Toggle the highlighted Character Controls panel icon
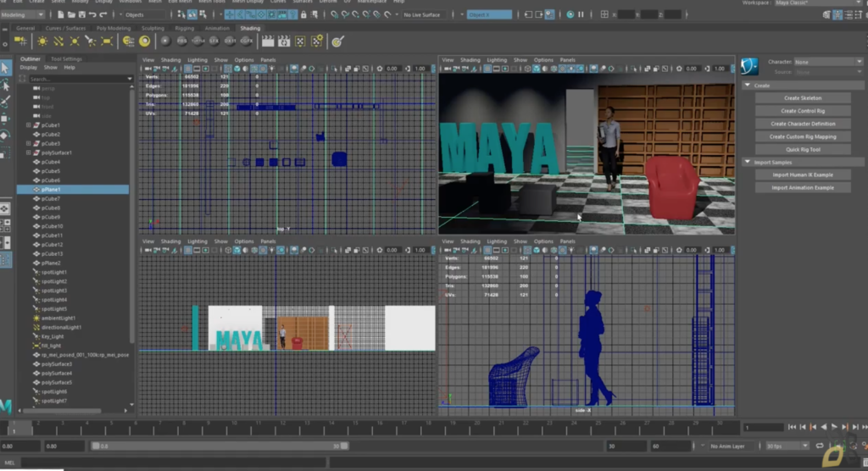 [x=838, y=15]
